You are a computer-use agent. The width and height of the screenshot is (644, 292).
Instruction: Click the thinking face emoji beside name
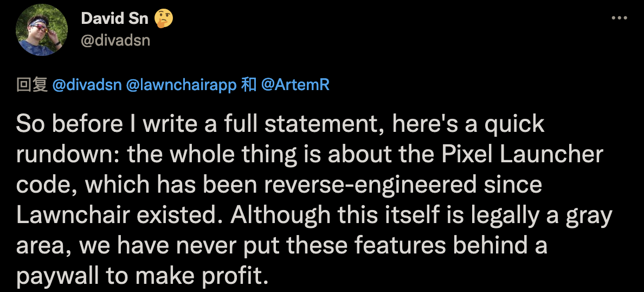tap(163, 18)
